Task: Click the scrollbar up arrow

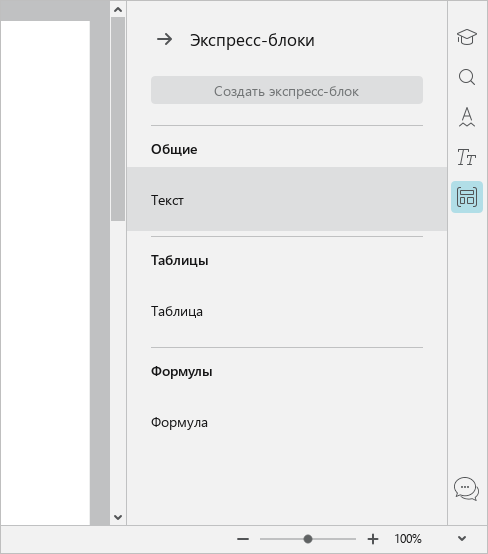Action: pos(118,10)
